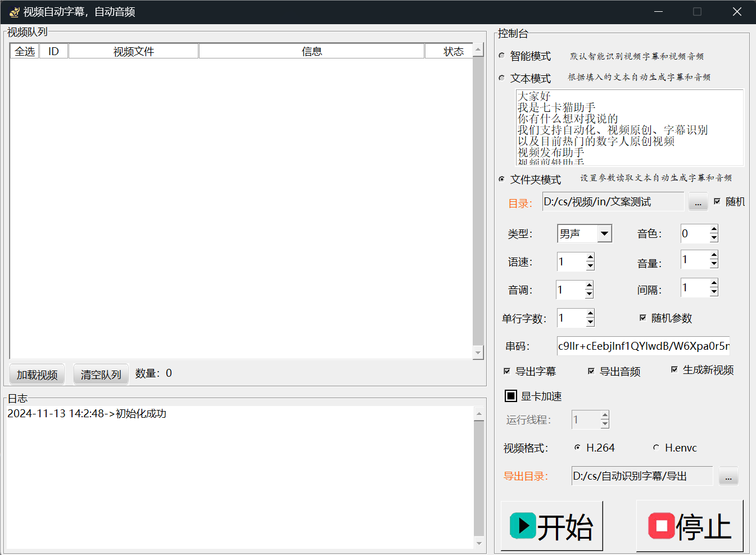
Task: Click the 单行字数 value field
Action: 571,318
